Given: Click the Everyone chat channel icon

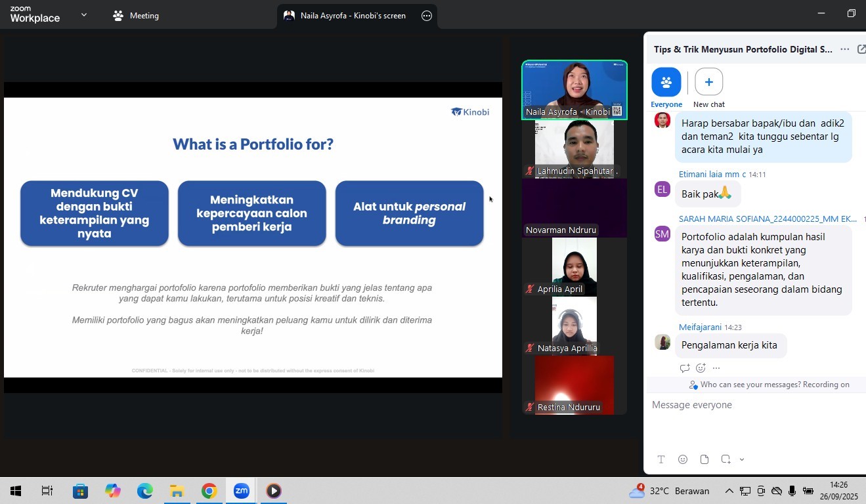Looking at the screenshot, I should [666, 83].
